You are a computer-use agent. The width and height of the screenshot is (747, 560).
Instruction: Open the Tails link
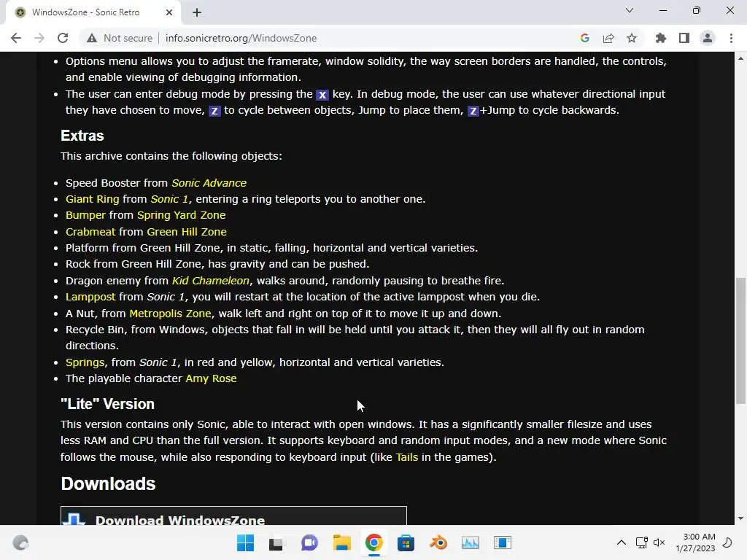(x=407, y=457)
